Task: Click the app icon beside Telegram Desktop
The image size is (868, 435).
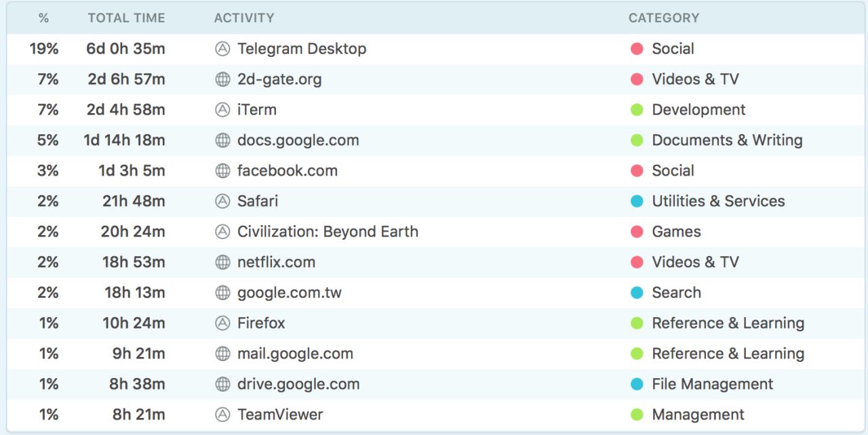Action: [222, 49]
